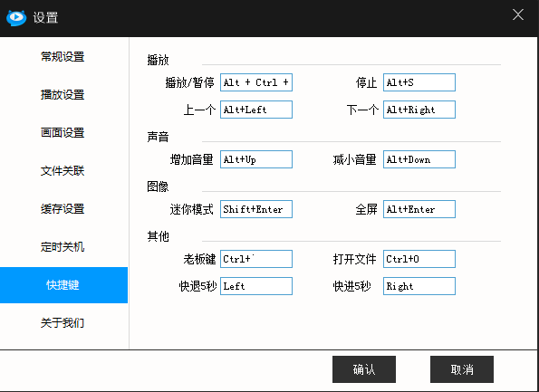The image size is (539, 392).
Task: Select the 下一个 Alt+Right field
Action: click(419, 110)
